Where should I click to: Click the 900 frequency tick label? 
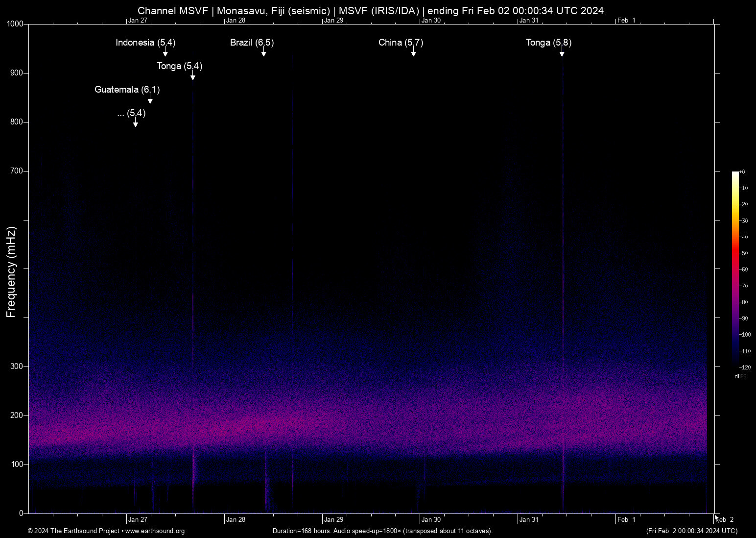pyautogui.click(x=17, y=73)
